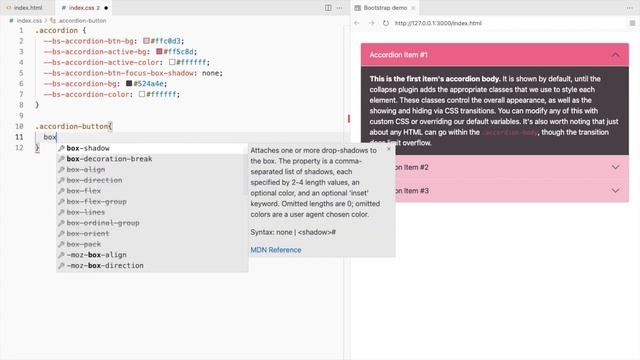Image resolution: width=640 pixels, height=360 pixels.
Task: Choose box-direction suggestion
Action: pos(152,180)
